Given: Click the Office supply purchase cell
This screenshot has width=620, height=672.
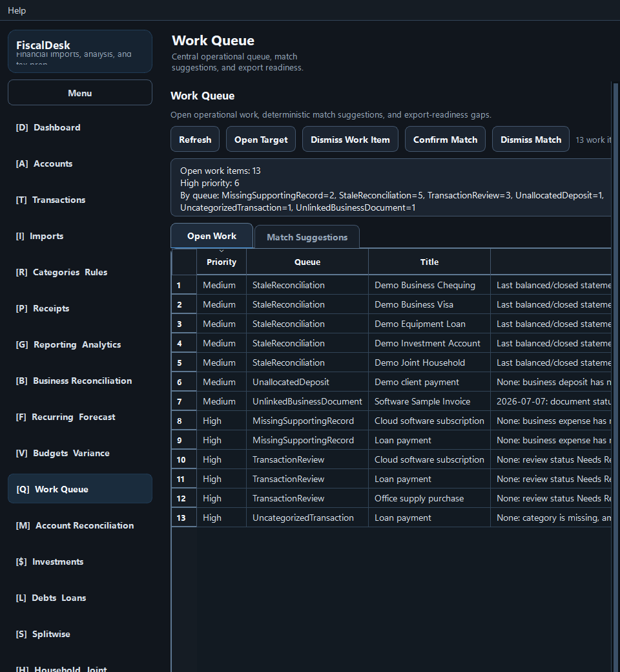Looking at the screenshot, I should [x=429, y=498].
